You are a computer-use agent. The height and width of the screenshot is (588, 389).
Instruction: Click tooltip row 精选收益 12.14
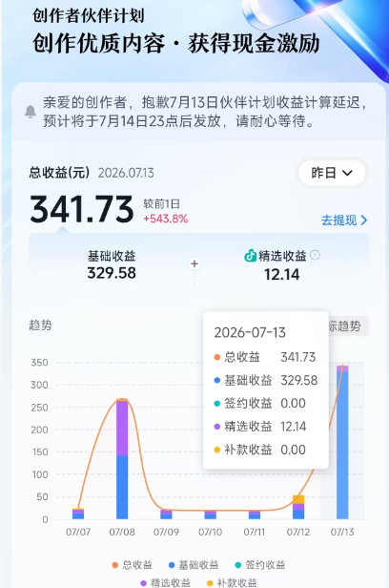point(260,427)
